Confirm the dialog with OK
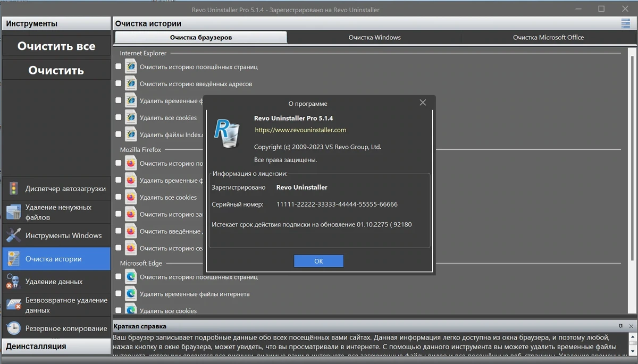Image resolution: width=638 pixels, height=364 pixels. (318, 261)
